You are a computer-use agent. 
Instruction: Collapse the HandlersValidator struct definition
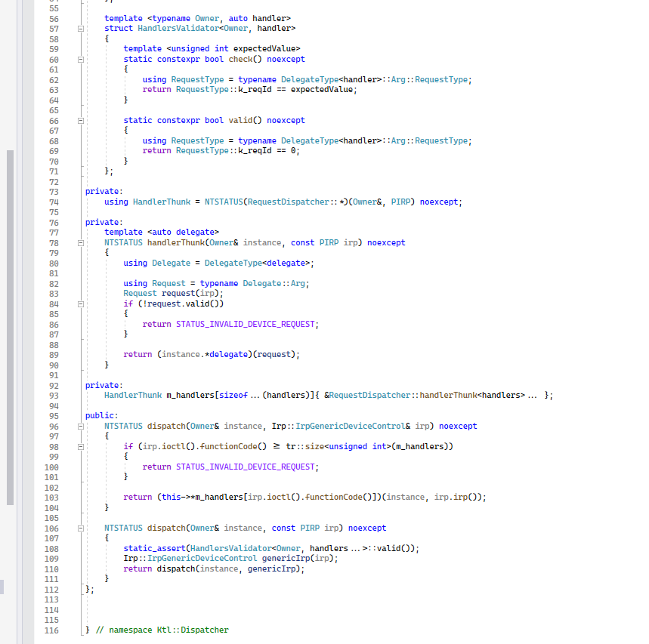point(81,28)
